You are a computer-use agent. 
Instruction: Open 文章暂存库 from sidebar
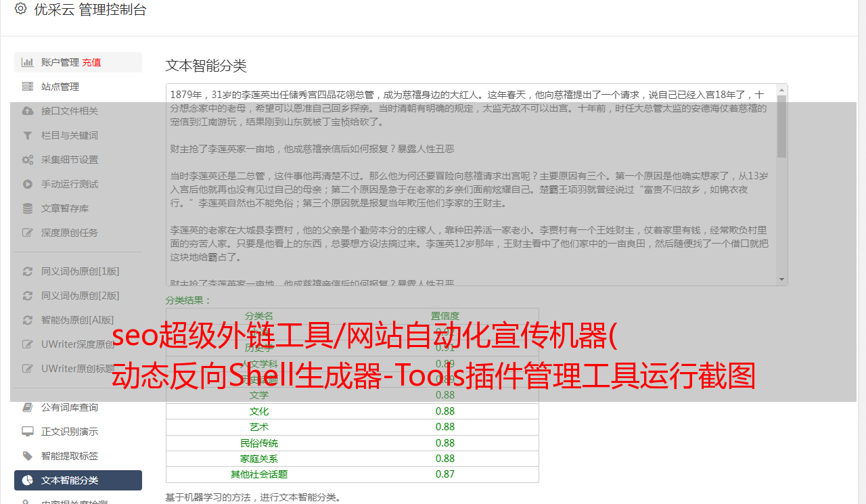(x=78, y=208)
